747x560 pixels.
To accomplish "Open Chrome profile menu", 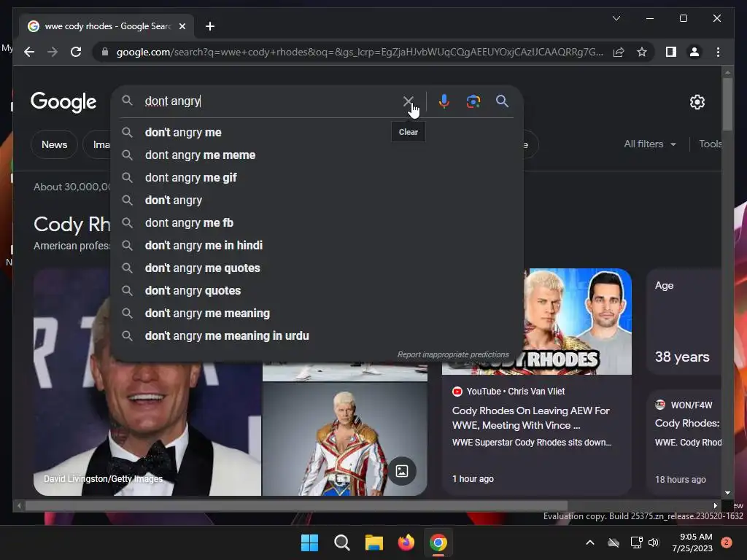I will (x=694, y=52).
